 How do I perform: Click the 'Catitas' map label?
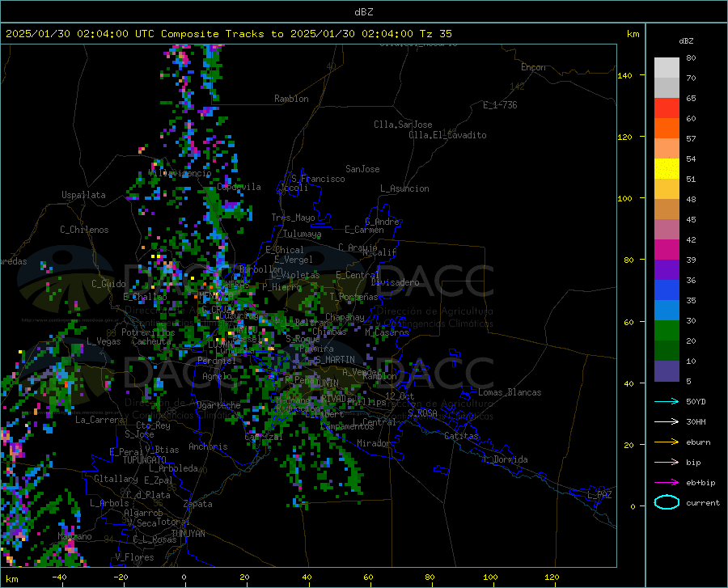[x=461, y=436]
